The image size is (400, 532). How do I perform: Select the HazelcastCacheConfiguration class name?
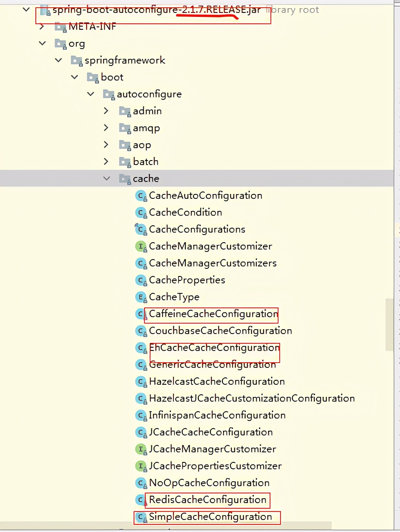click(217, 382)
